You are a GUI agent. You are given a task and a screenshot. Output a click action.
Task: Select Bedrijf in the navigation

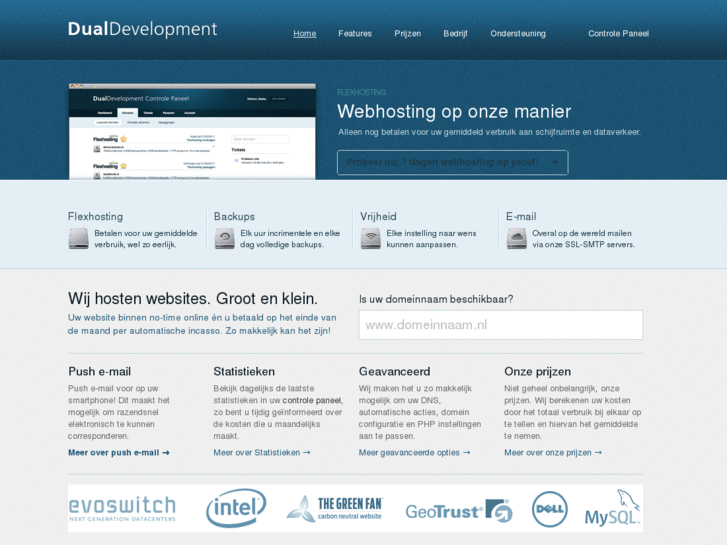coord(455,33)
